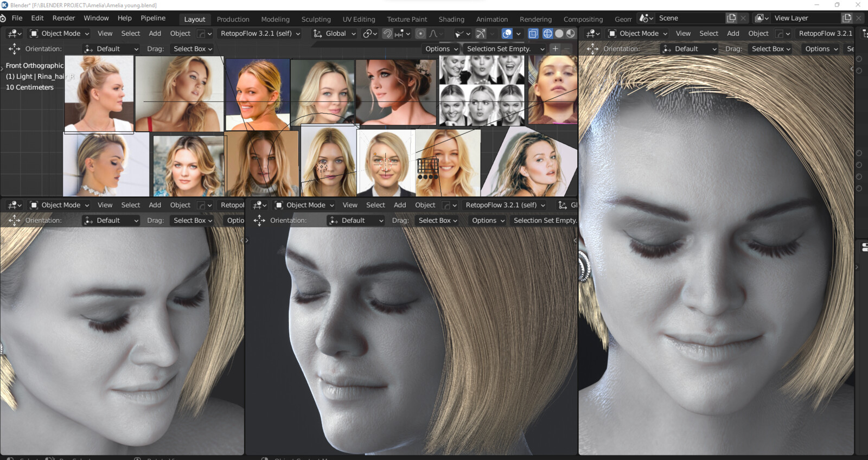Open Default orientation dropdown in top viewport
Viewport: 868px width, 460px height.
point(111,49)
